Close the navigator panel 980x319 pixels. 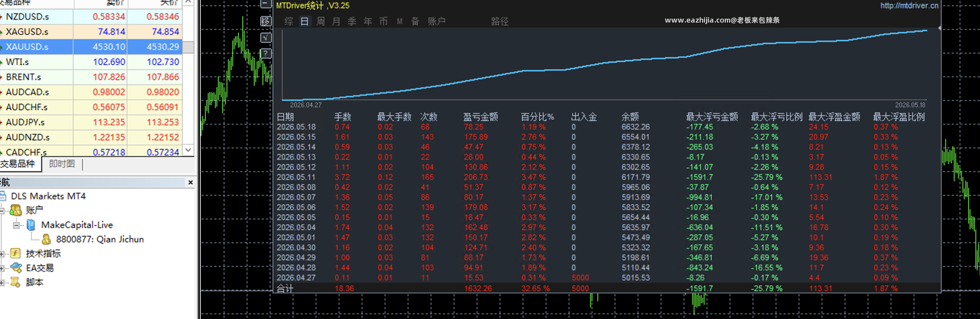191,183
